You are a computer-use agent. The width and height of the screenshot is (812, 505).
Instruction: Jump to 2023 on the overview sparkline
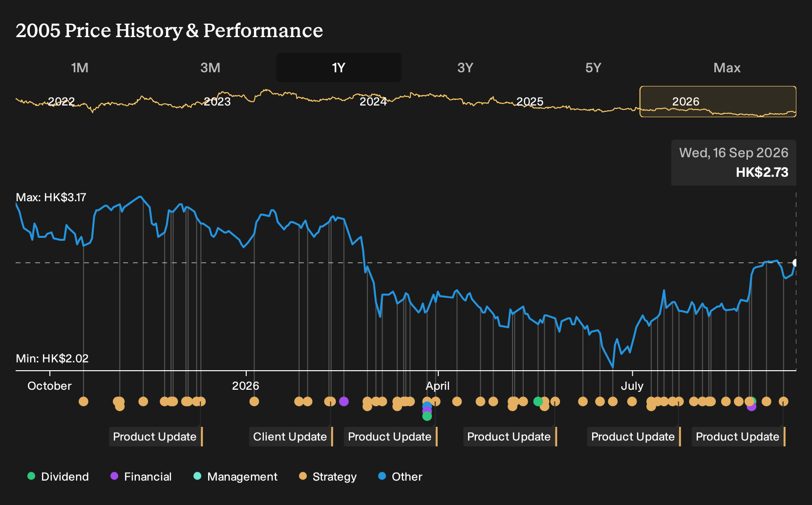[217, 102]
